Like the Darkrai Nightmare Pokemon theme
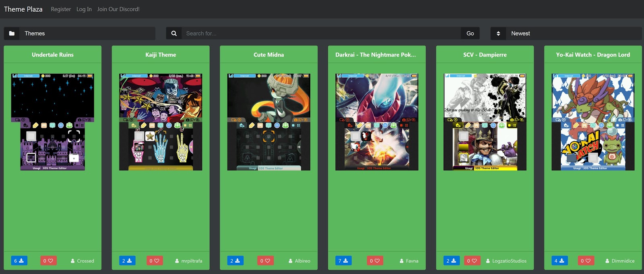Screen dimensions: 644x274 [375, 261]
